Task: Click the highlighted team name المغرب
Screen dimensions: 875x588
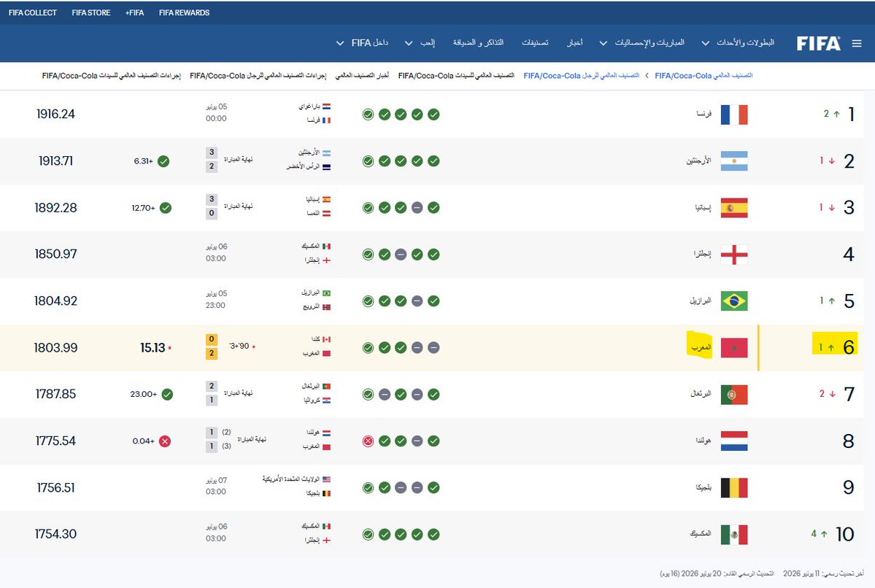Action: tap(701, 347)
